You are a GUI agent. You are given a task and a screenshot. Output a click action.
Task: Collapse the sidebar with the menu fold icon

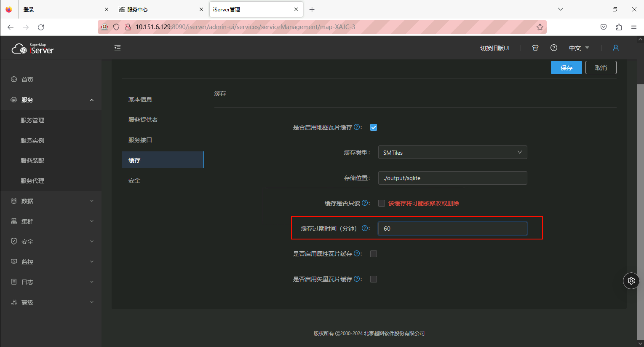[x=118, y=48]
